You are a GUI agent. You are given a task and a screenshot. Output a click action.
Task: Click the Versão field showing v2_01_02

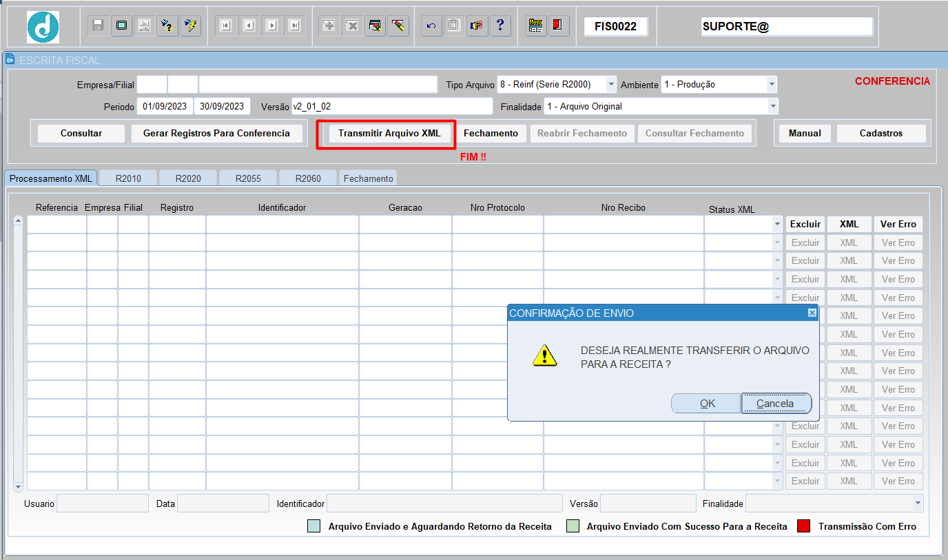coord(392,106)
